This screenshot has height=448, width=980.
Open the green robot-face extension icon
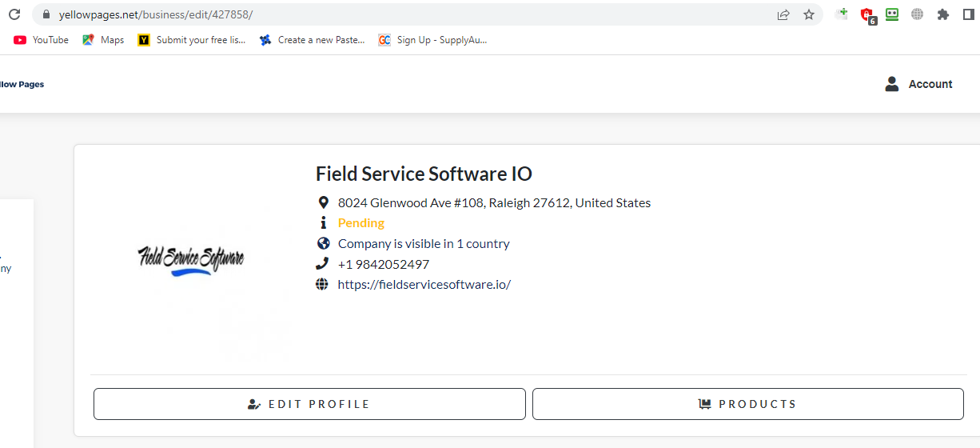point(892,14)
